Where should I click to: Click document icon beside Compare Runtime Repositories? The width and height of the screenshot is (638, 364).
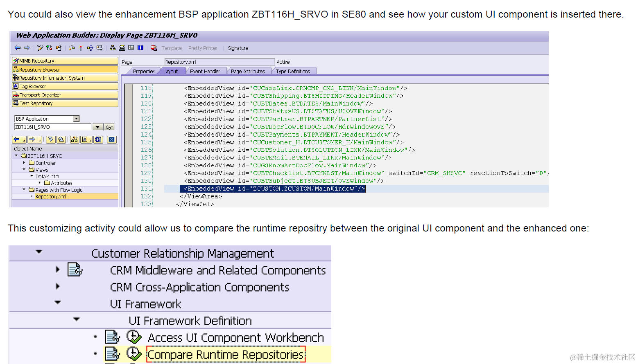click(112, 354)
